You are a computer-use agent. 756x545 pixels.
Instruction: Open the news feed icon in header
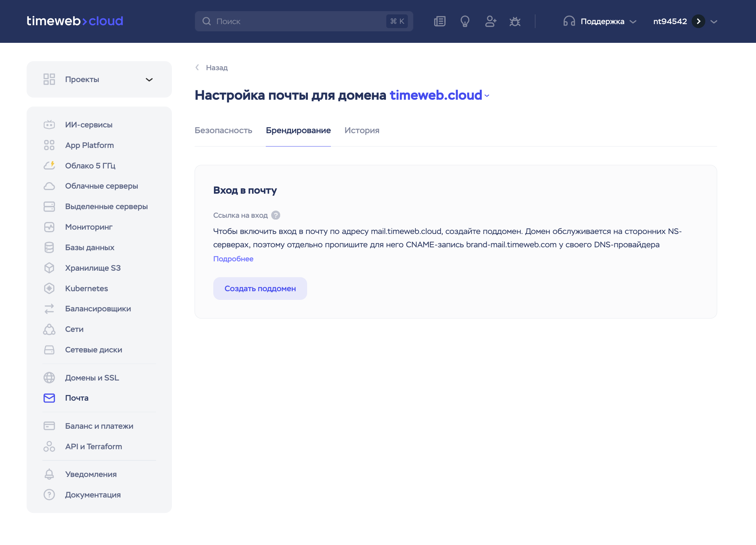[440, 22]
